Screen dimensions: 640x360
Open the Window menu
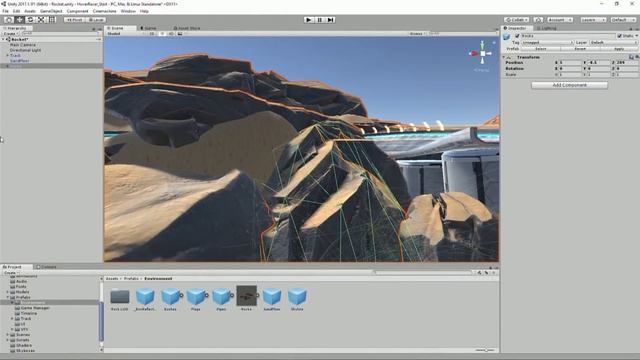point(128,11)
